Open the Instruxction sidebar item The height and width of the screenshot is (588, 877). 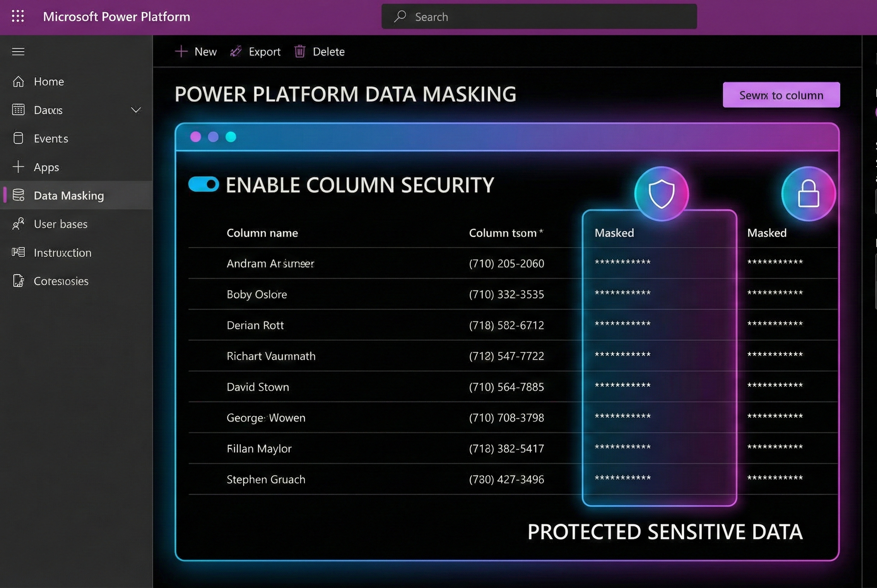coord(62,253)
